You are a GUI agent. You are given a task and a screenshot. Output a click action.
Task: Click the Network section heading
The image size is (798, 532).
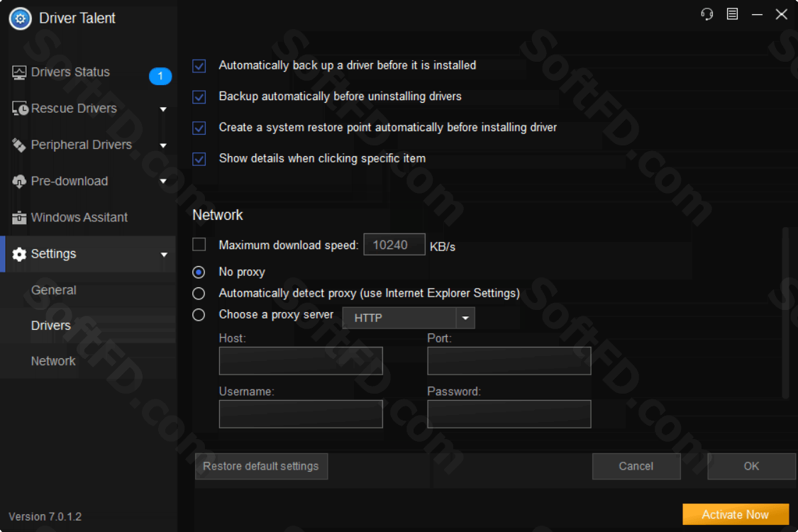[218, 215]
